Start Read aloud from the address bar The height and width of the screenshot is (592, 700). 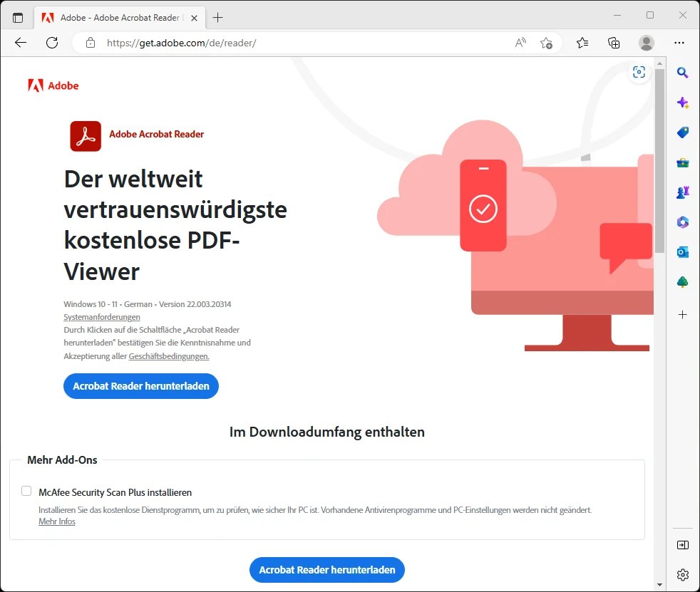coord(520,43)
